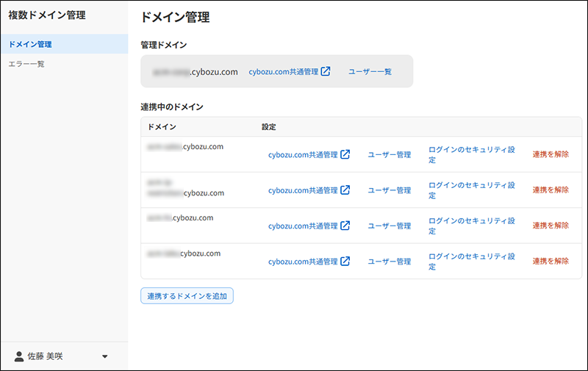This screenshot has width=588, height=371.
Task: Open ログインのセキュリティ設定 in third linked domain row
Action: 472,226
